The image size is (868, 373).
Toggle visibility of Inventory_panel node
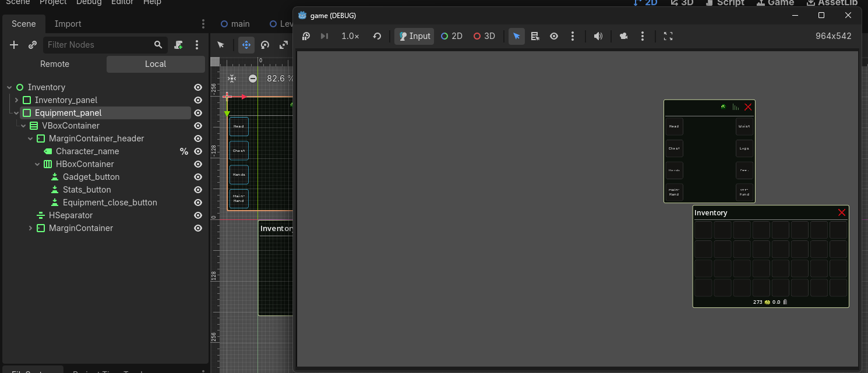pyautogui.click(x=198, y=100)
